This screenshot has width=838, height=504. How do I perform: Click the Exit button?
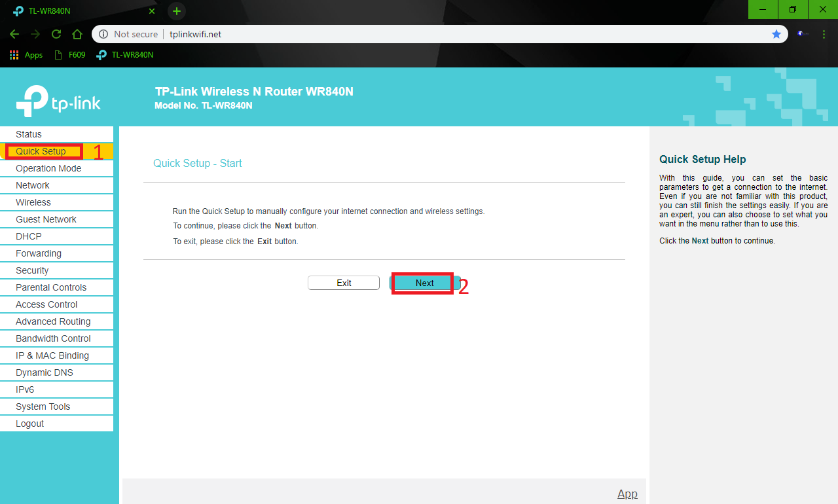344,283
